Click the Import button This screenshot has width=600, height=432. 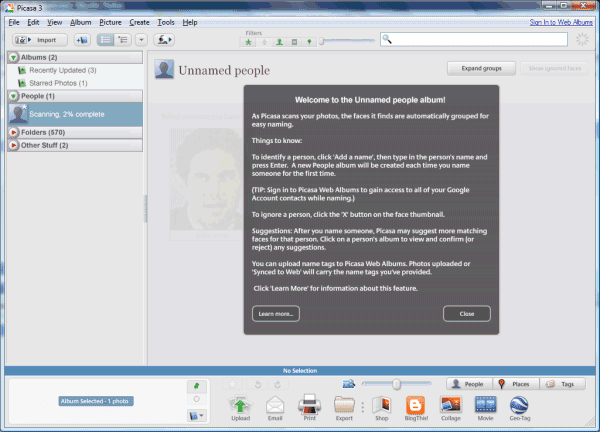[x=40, y=40]
